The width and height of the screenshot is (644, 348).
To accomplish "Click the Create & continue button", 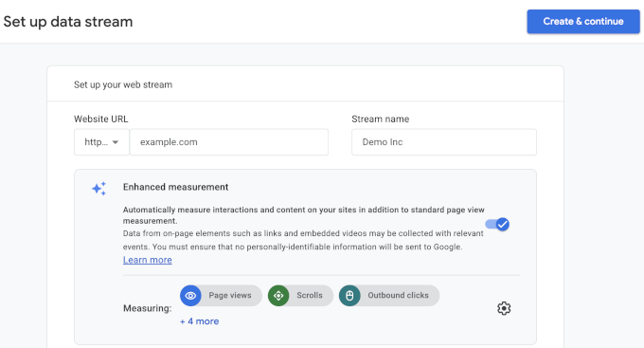I will tap(583, 22).
